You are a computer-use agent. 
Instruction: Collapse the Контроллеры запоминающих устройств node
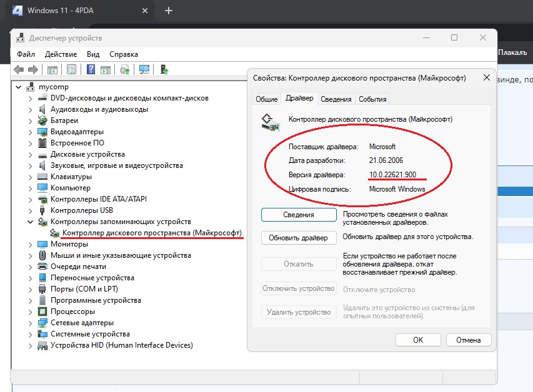pos(30,222)
